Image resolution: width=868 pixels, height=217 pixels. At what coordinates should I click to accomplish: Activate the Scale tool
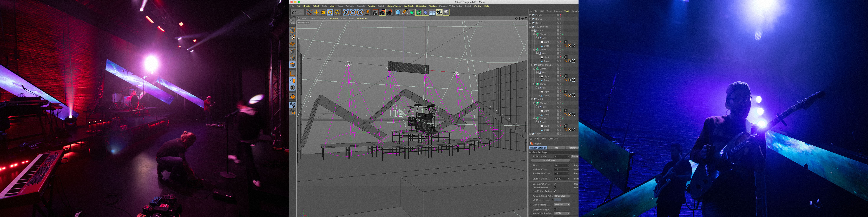point(323,12)
